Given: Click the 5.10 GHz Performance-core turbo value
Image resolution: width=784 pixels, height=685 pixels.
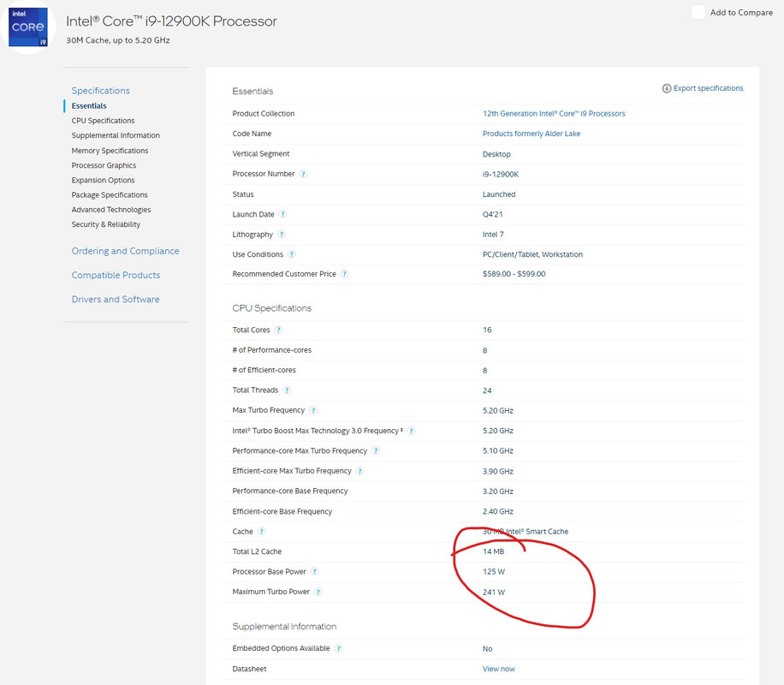Looking at the screenshot, I should 497,451.
